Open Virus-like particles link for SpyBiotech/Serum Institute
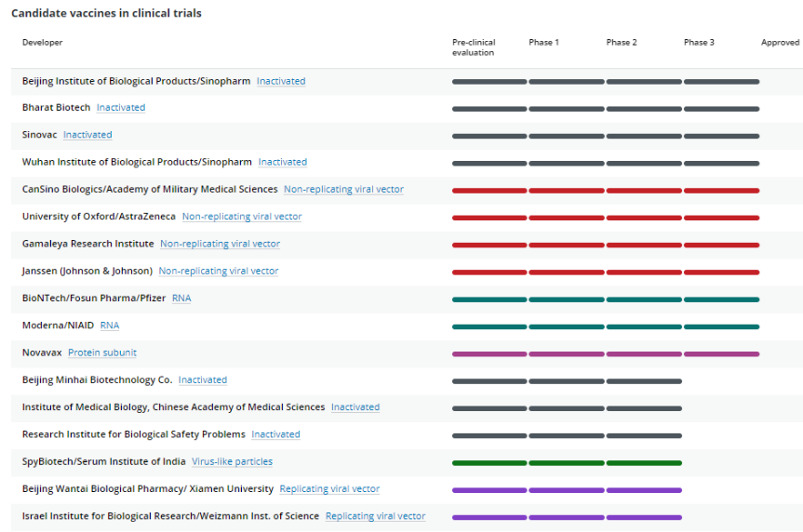 232,461
